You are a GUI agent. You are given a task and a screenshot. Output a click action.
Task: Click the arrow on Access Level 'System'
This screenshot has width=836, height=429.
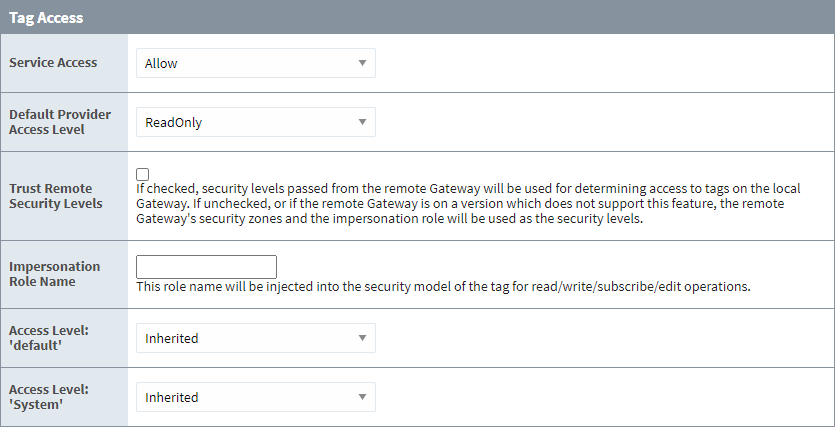click(362, 398)
